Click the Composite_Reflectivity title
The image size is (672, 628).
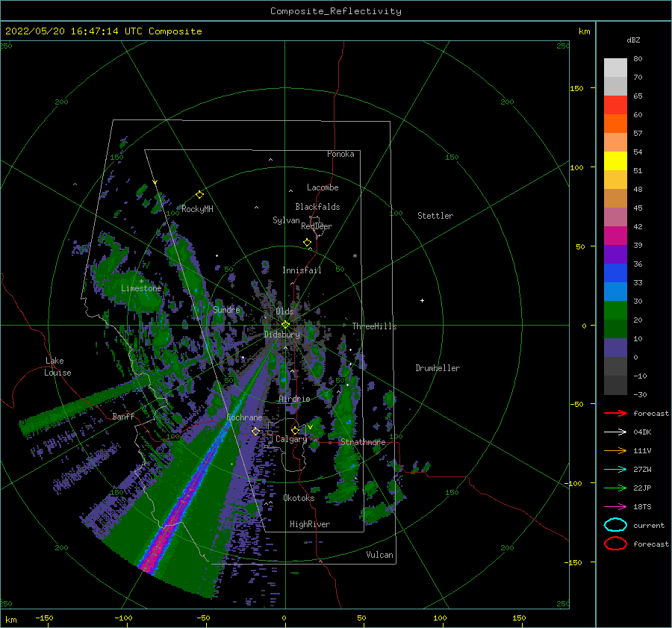pyautogui.click(x=336, y=11)
